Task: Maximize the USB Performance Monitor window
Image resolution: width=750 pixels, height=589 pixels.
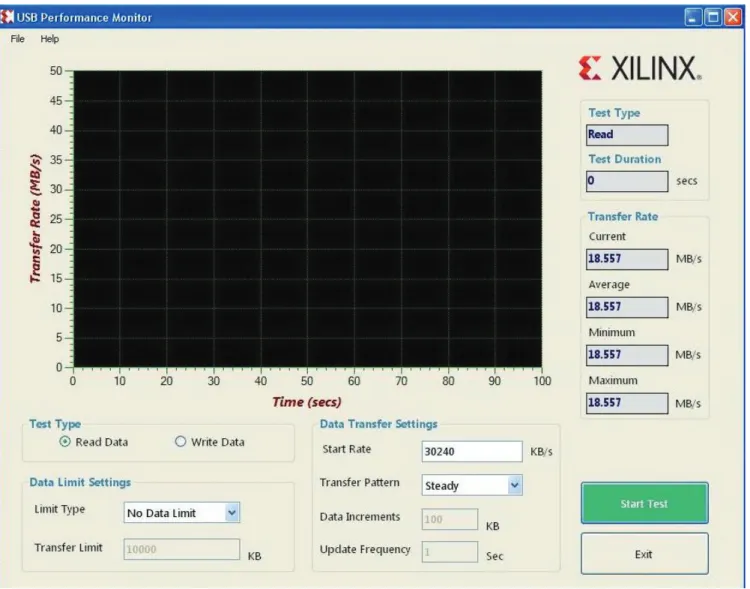Action: tap(713, 17)
